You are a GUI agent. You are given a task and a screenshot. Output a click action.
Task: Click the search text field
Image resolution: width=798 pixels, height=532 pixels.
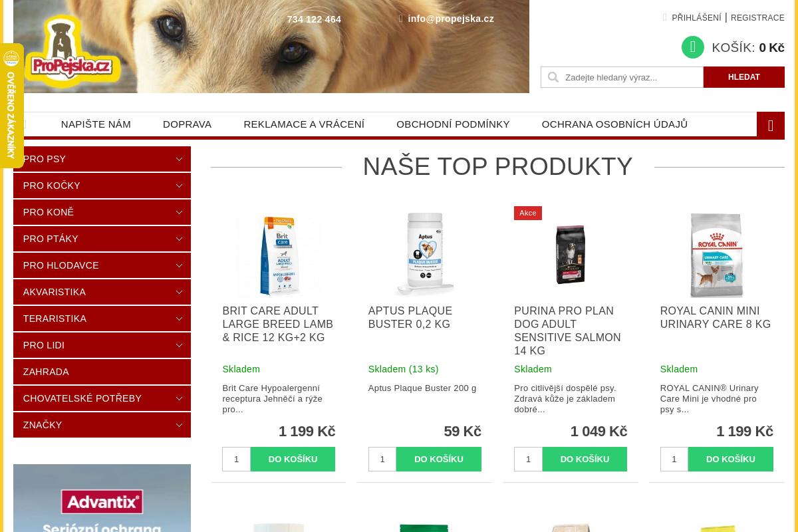[x=622, y=77]
